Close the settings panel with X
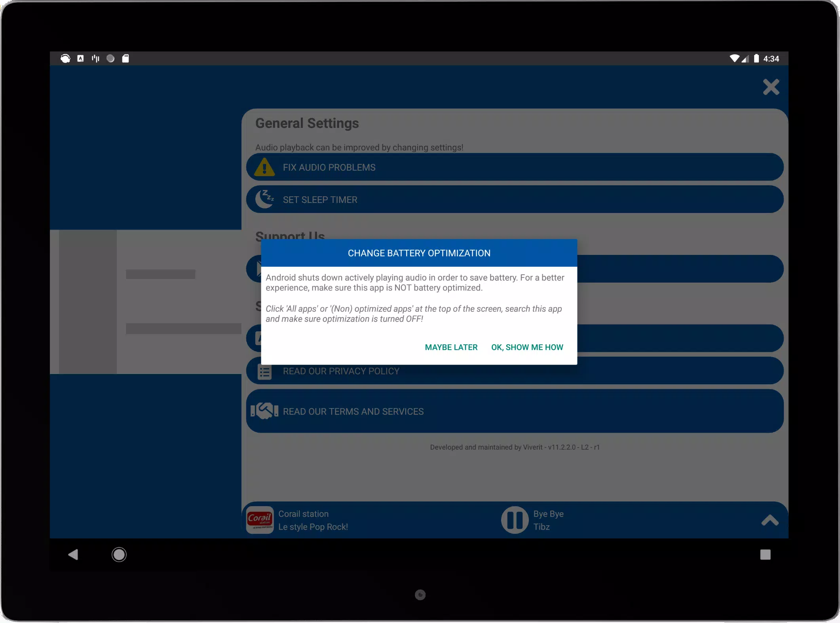 [x=771, y=87]
